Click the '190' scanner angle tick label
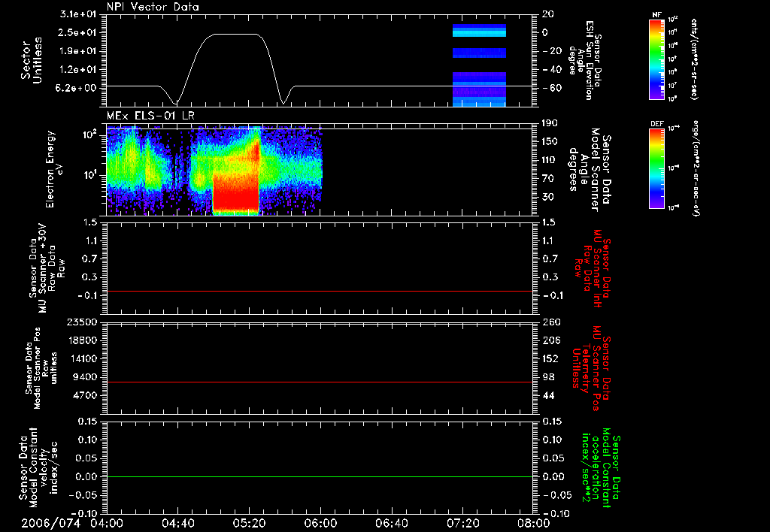This screenshot has height=532, width=770. [550, 123]
